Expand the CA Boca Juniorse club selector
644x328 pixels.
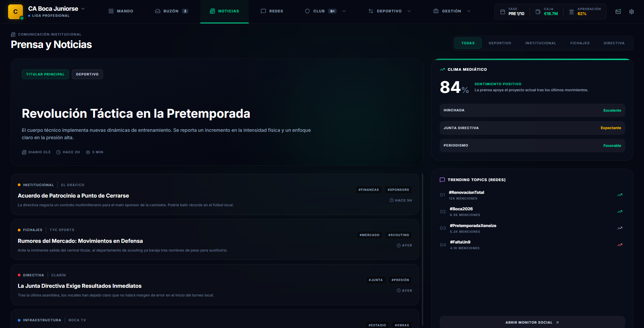point(83,9)
